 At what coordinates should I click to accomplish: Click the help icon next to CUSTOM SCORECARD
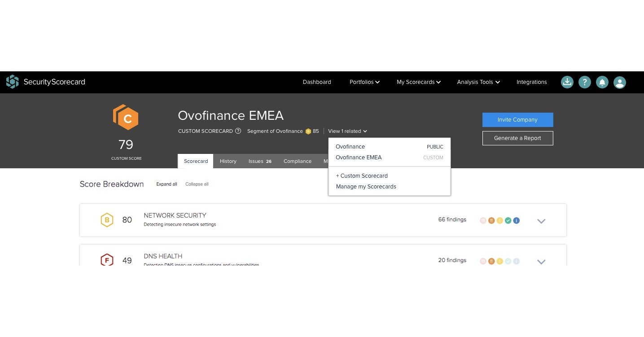[x=238, y=131]
